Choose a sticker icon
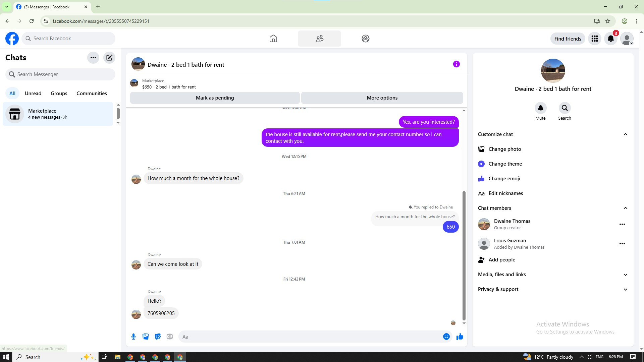 (158, 337)
